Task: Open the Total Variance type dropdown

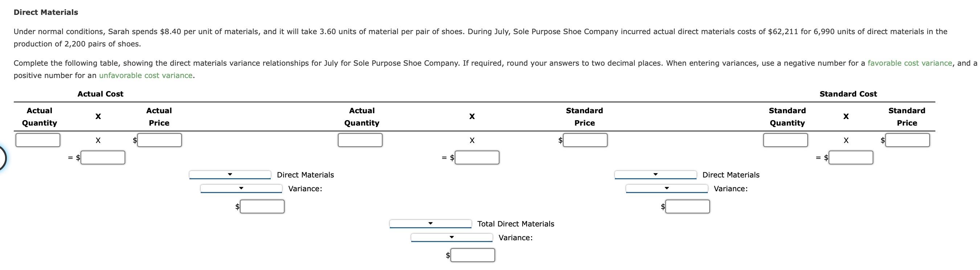Action: coord(452,237)
